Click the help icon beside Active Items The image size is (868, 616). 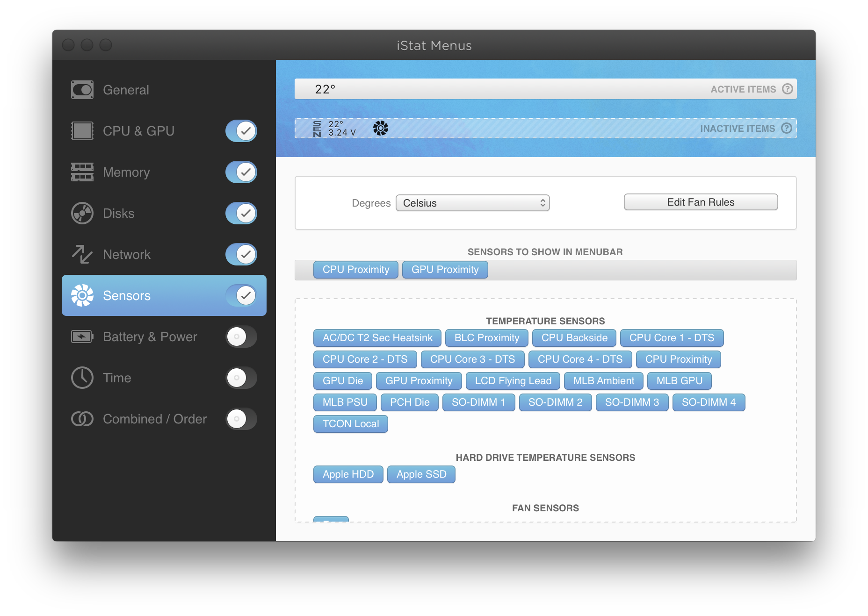(788, 89)
